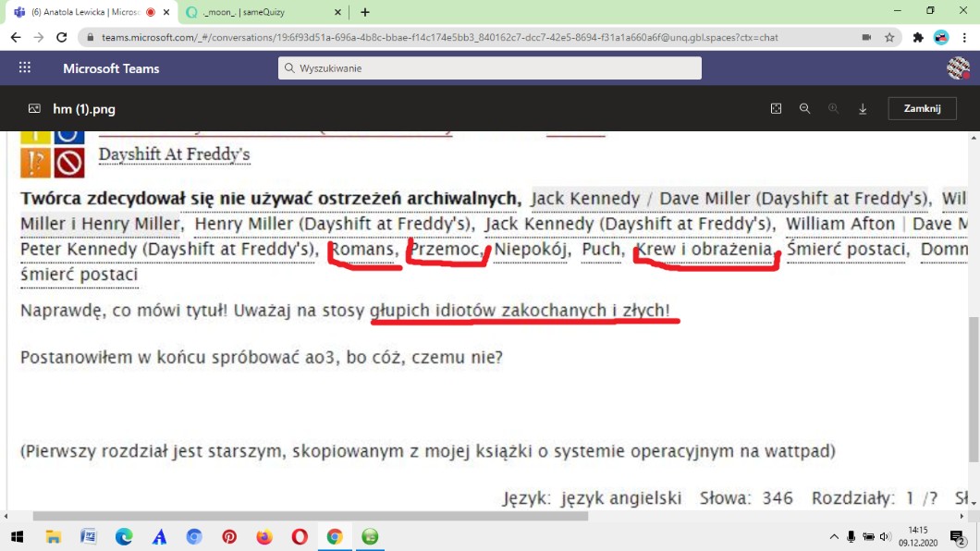
Task: Open the Chrome three-dot menu
Action: click(964, 38)
